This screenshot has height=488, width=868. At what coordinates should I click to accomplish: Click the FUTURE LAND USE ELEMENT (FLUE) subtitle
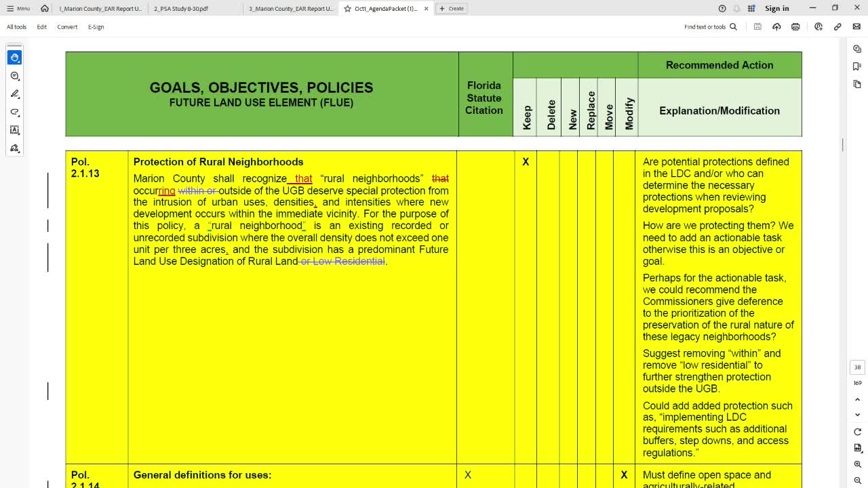(261, 103)
